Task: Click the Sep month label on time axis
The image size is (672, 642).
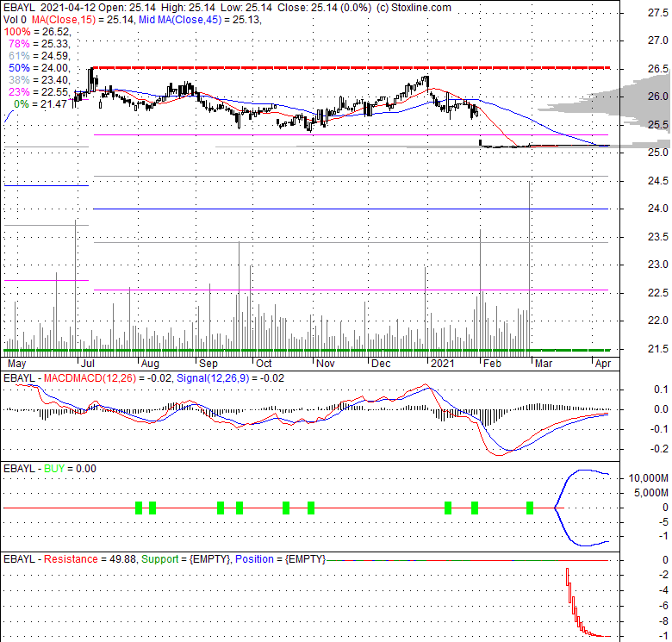Action: pos(208,364)
